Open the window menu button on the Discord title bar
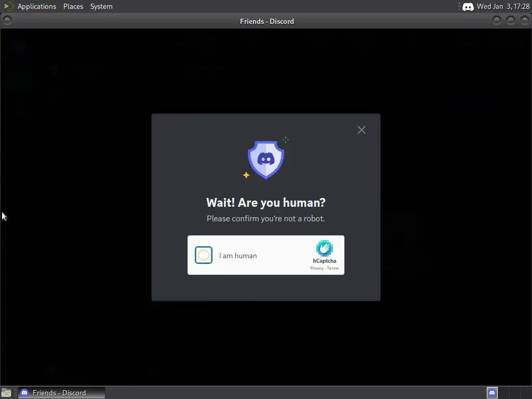The image size is (532, 399). 7,21
